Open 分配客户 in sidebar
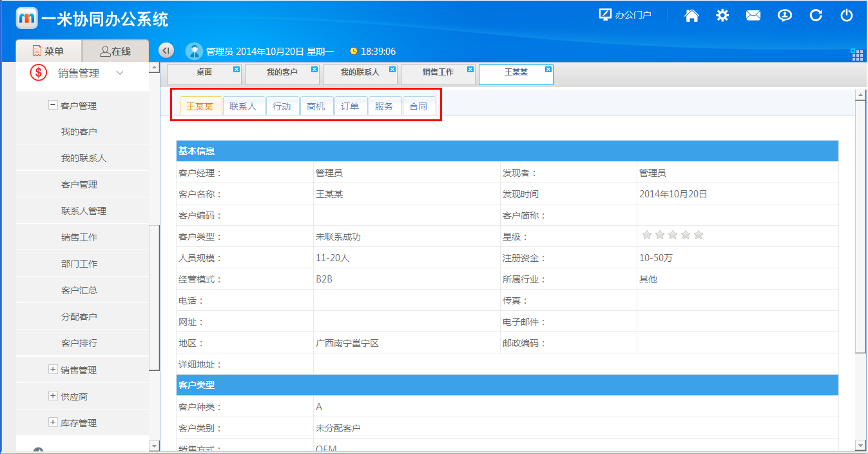 (x=79, y=317)
